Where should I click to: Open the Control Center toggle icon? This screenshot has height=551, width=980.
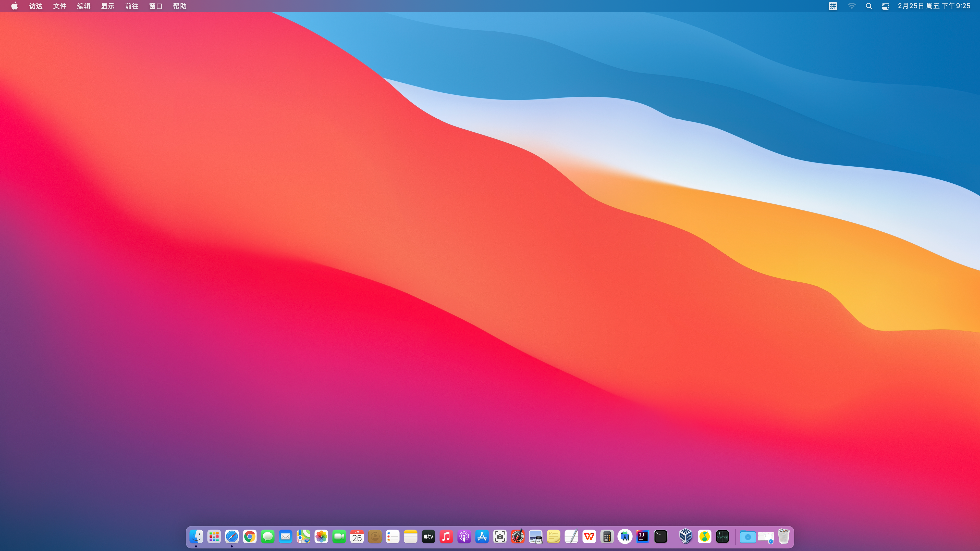(885, 6)
